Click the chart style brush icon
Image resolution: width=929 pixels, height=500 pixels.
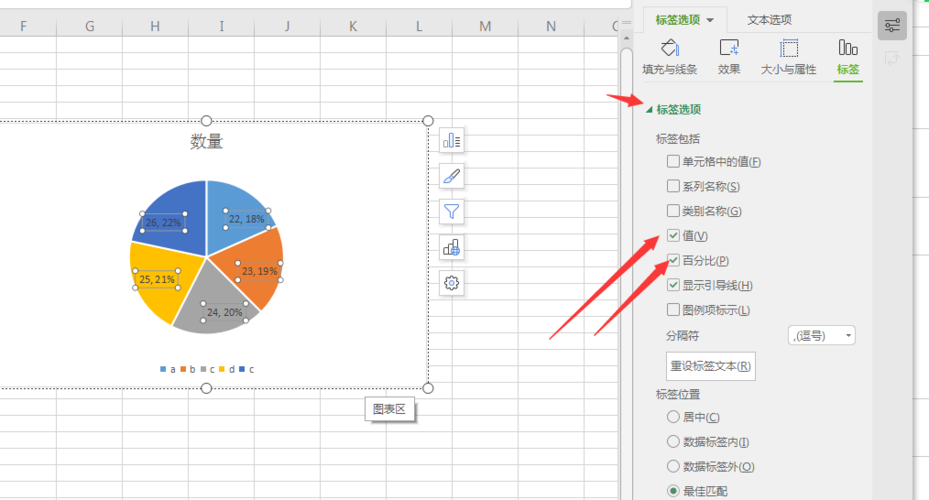451,176
